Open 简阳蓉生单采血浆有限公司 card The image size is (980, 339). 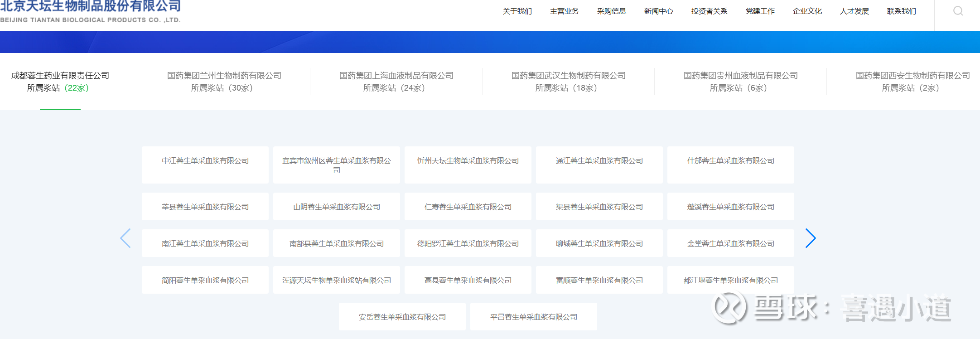205,280
